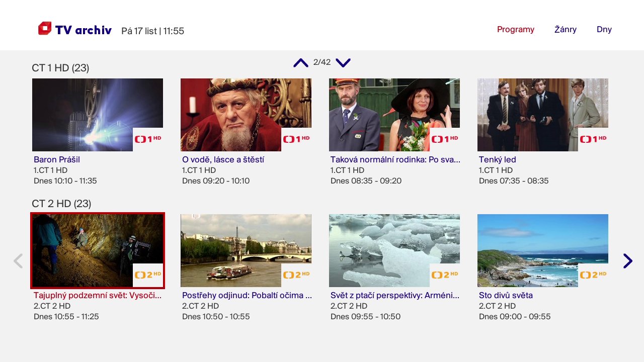Click time Dnes 10:55 - 11:25
Viewport: 644px width, 362px height.
[66, 316]
